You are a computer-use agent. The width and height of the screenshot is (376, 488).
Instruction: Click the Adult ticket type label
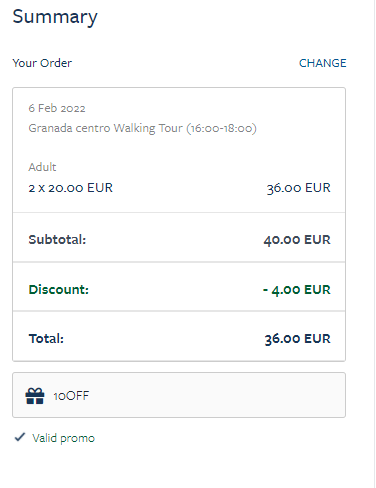[x=42, y=167]
